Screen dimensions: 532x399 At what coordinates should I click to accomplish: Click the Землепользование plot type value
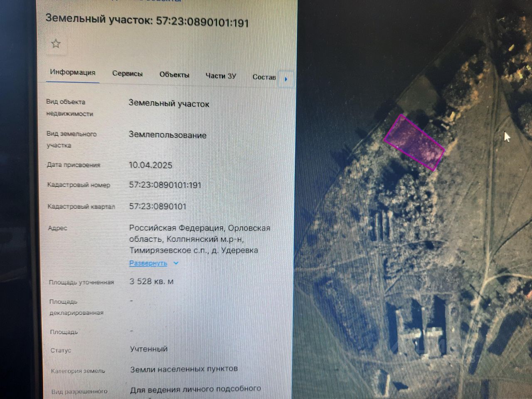[x=167, y=135]
